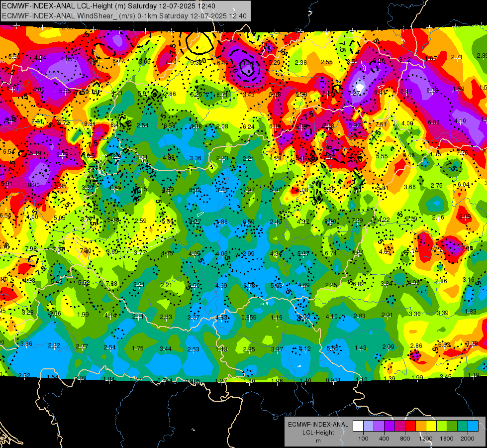
Task: Click the legend unit label m
Action: (318, 441)
